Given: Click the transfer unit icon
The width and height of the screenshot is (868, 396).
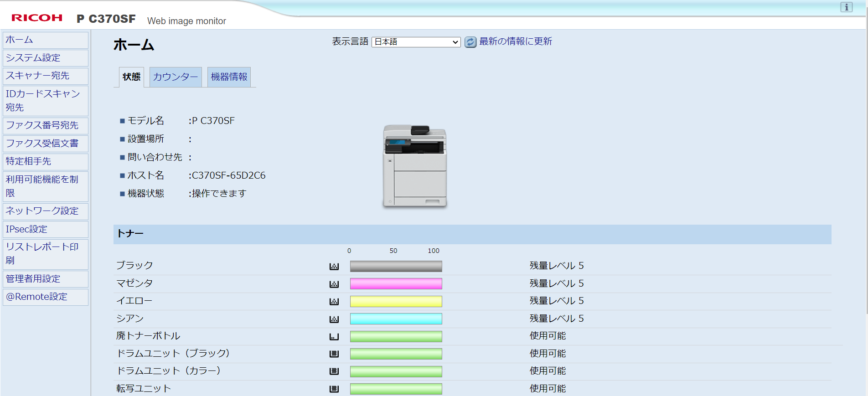Looking at the screenshot, I should (x=334, y=389).
